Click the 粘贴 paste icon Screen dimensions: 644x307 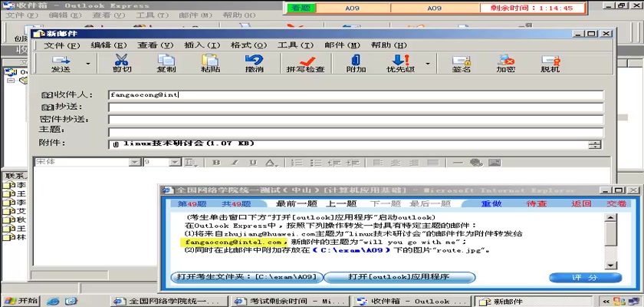click(x=210, y=64)
